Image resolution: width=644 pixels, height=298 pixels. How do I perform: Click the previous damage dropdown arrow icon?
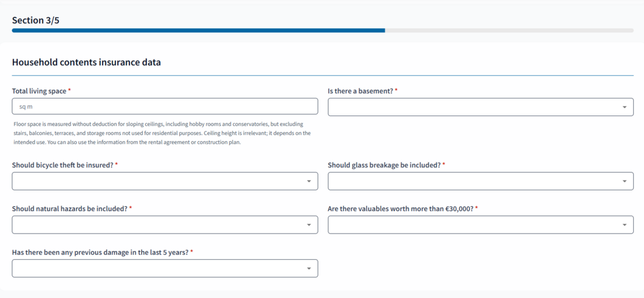coord(309,269)
